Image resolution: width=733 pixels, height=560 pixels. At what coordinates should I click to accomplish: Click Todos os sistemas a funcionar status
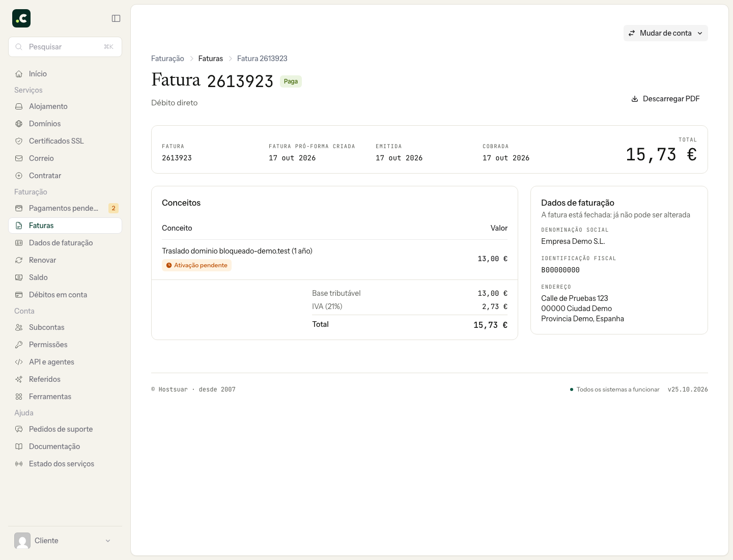(614, 389)
